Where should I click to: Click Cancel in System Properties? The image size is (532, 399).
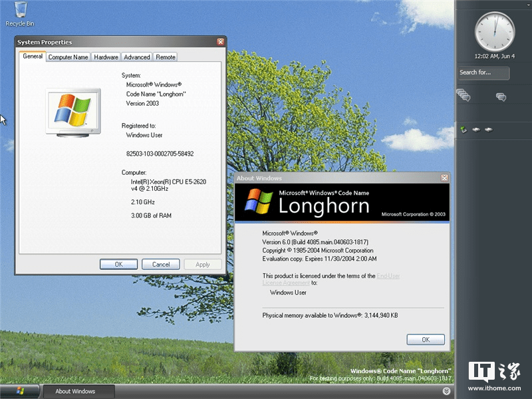[160, 264]
